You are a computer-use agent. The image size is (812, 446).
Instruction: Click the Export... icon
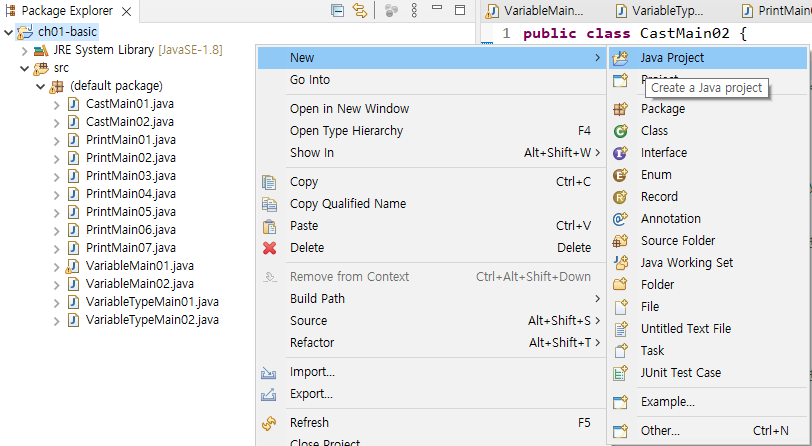point(268,395)
